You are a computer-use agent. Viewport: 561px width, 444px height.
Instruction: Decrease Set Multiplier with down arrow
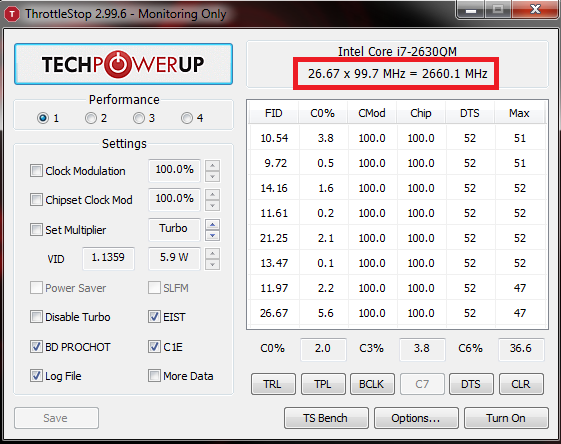click(x=213, y=235)
